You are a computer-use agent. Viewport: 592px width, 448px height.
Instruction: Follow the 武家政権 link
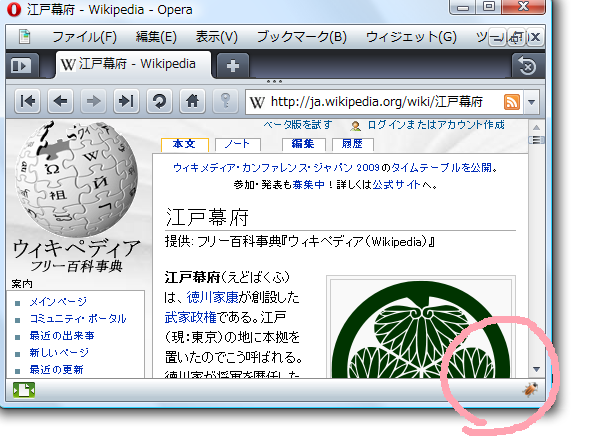coord(191,317)
